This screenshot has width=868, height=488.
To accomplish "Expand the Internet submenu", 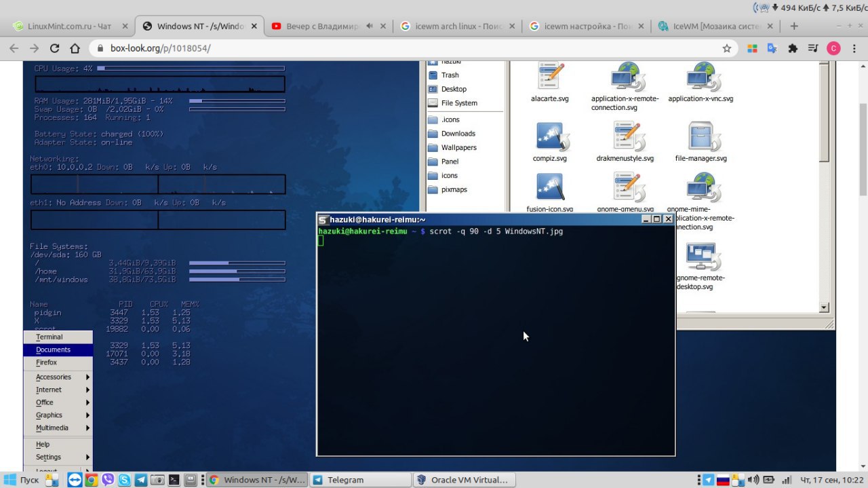I will (x=58, y=390).
